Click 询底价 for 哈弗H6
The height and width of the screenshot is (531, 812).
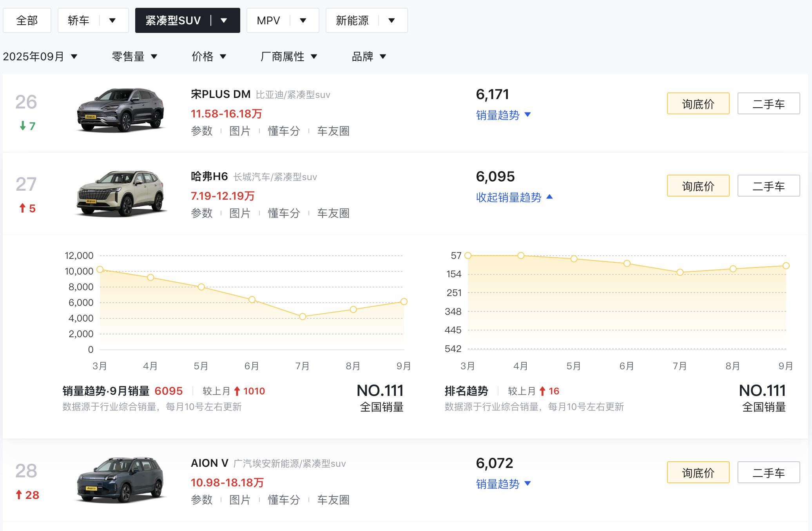[698, 186]
